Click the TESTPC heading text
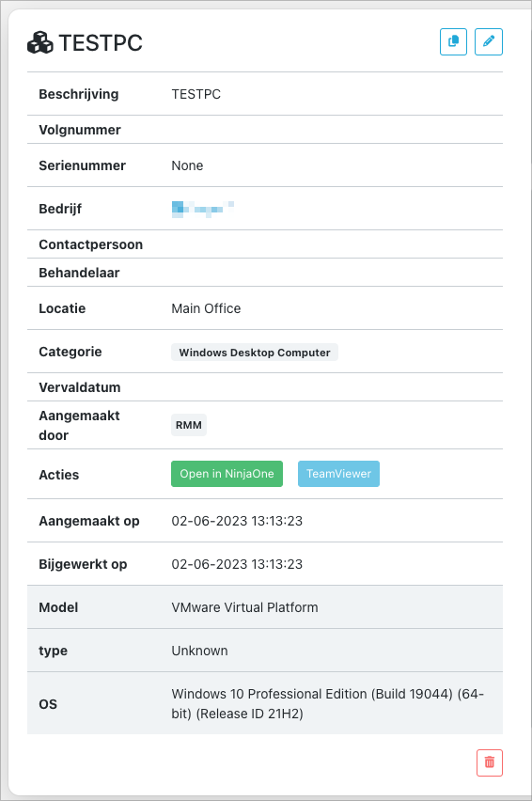Screen dimensions: 532x801 101,42
